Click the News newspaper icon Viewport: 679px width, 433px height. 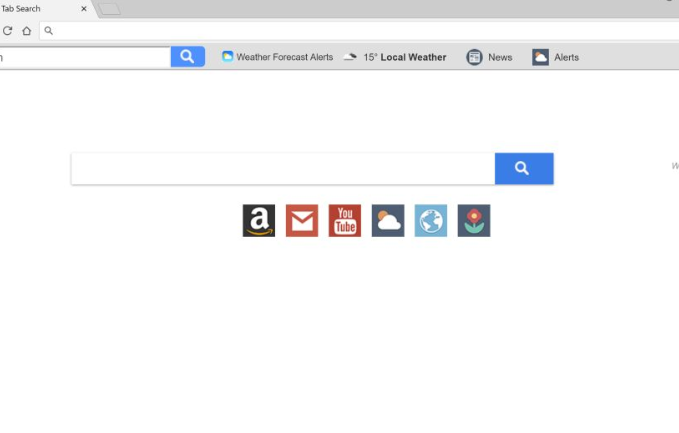click(474, 57)
